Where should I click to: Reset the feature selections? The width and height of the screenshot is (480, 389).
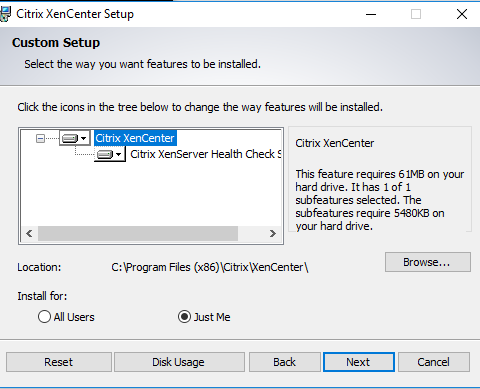point(59,362)
